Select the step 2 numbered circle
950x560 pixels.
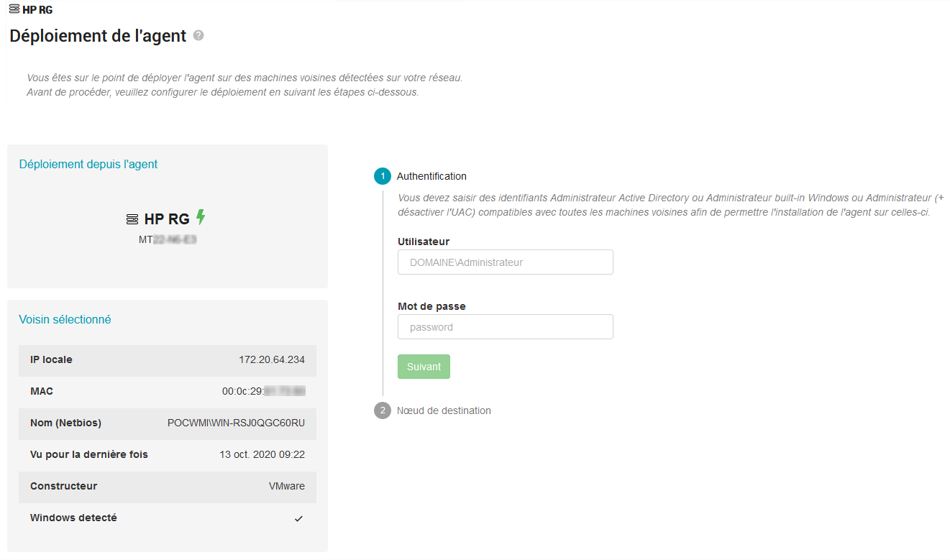click(x=383, y=410)
